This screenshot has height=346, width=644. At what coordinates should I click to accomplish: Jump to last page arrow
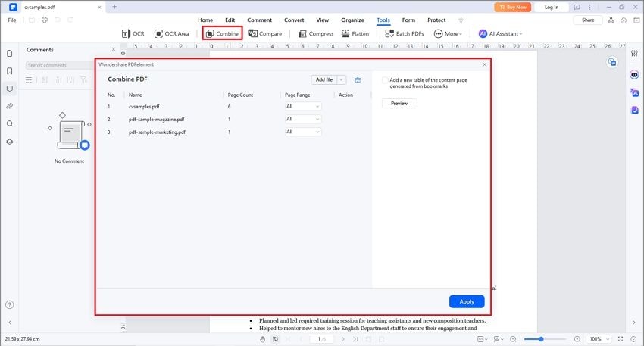355,339
